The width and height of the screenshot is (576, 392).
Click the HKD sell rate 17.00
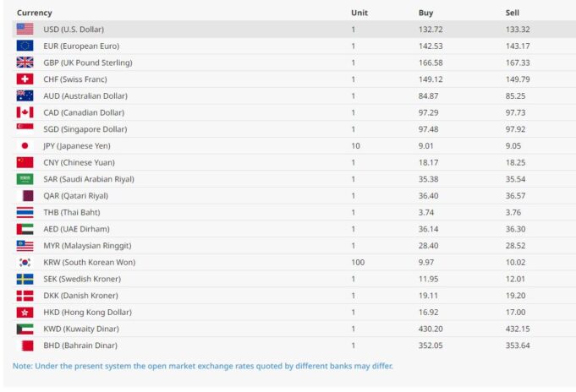[x=515, y=312]
